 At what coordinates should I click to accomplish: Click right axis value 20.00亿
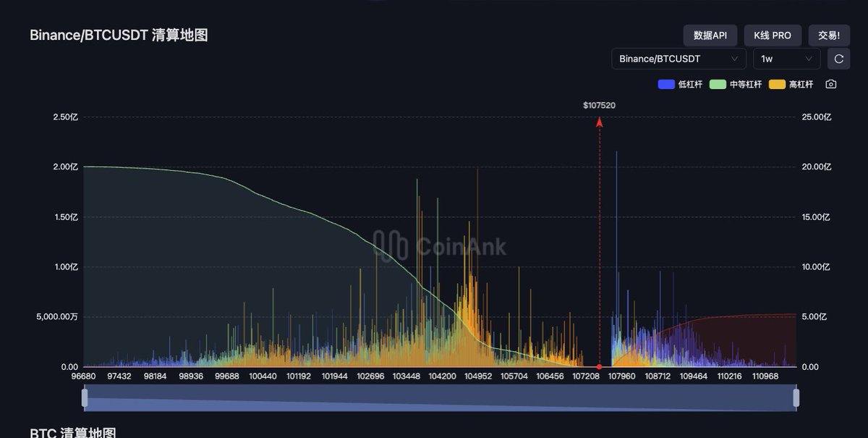pos(817,167)
